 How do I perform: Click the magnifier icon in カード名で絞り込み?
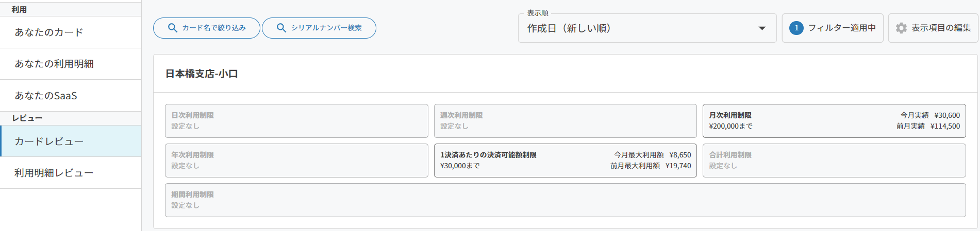pyautogui.click(x=173, y=28)
